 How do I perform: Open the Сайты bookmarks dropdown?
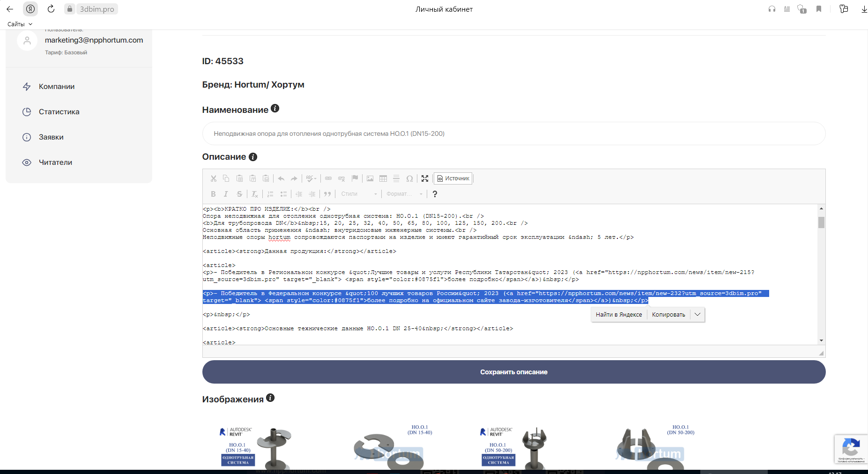[x=20, y=24]
